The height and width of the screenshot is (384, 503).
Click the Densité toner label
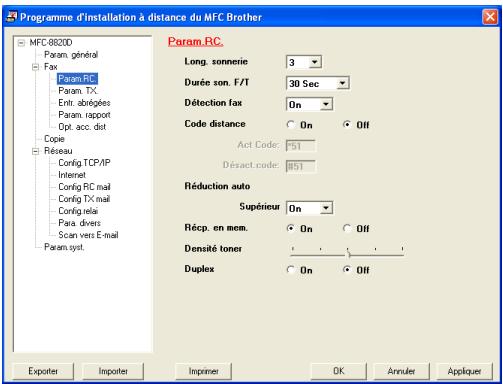(213, 248)
